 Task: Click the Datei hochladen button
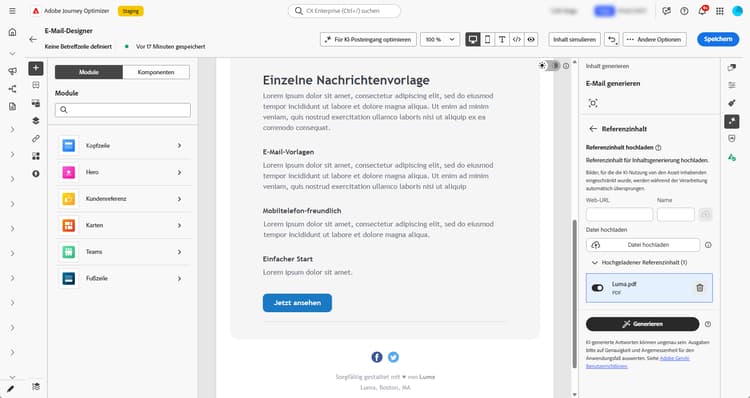642,244
